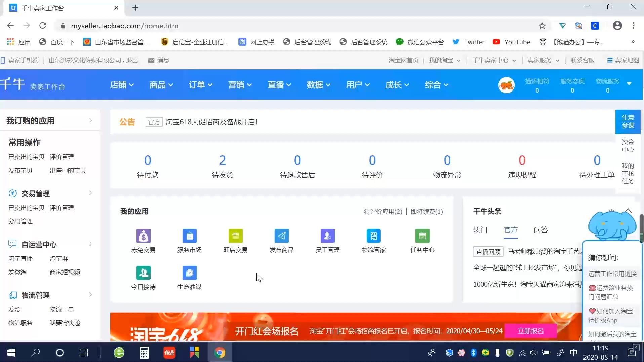Open the 应用 apps grid bookmark icon
644x362 pixels.
[x=10, y=42]
